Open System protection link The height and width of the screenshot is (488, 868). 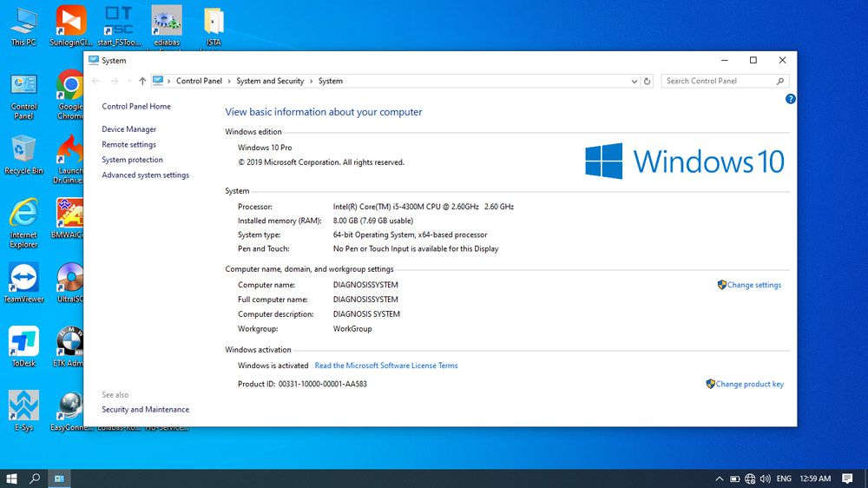(x=132, y=160)
